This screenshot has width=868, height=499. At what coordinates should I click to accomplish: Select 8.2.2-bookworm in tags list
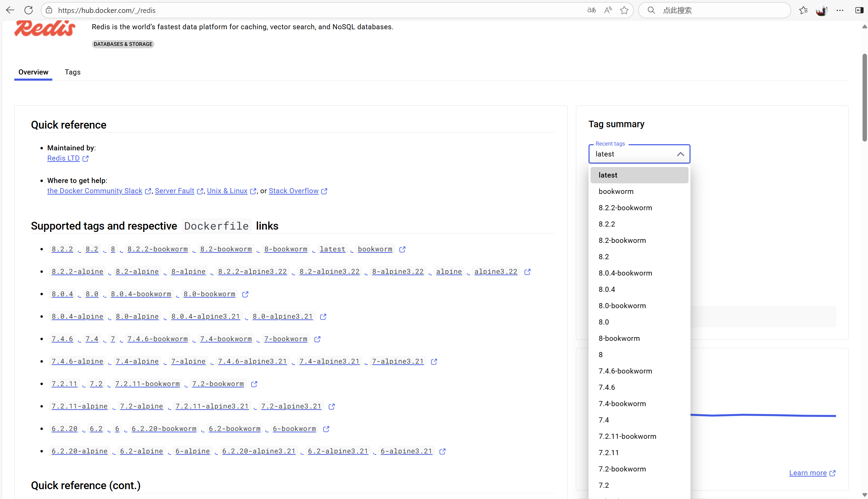click(625, 208)
